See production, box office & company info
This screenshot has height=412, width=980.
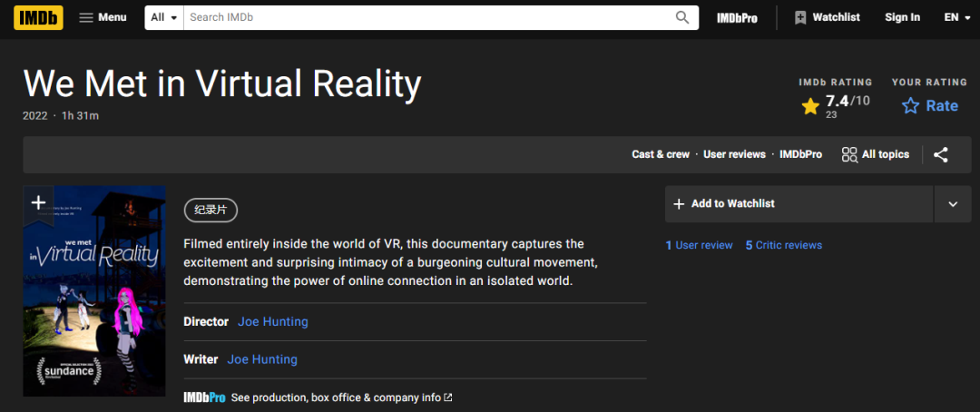(x=341, y=397)
